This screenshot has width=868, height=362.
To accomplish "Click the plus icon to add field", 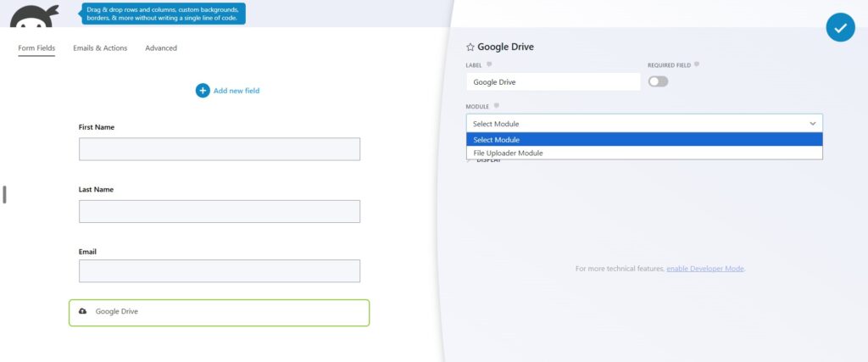I will coord(203,90).
